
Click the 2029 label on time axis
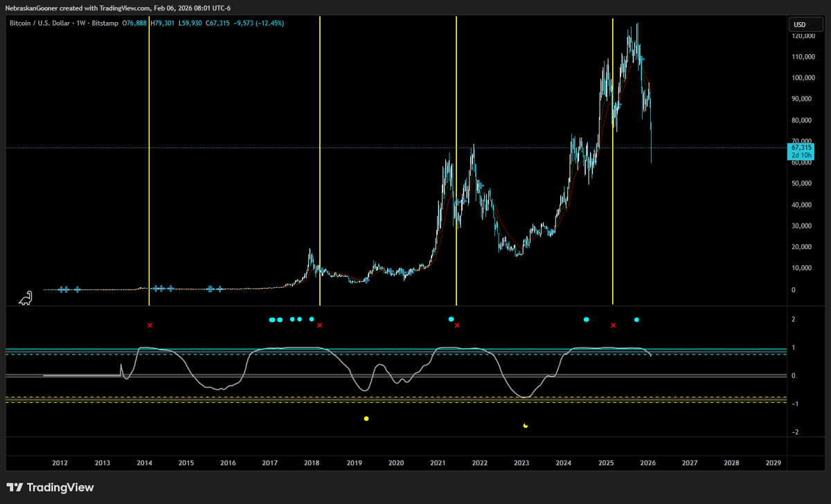774,463
